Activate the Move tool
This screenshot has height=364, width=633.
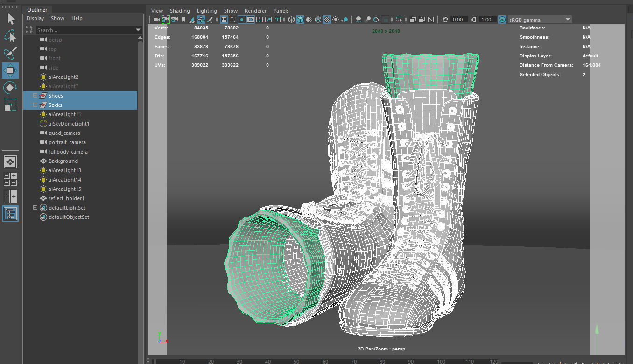pyautogui.click(x=10, y=70)
